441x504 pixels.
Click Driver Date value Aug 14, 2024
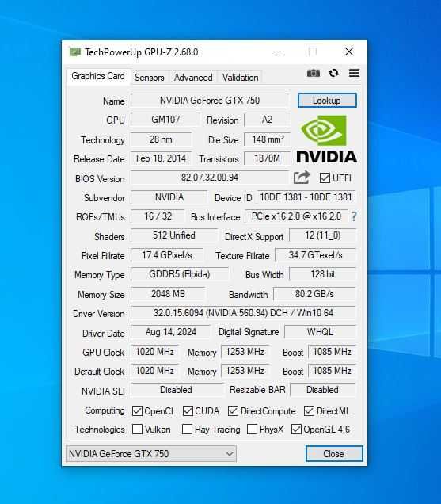click(x=170, y=332)
